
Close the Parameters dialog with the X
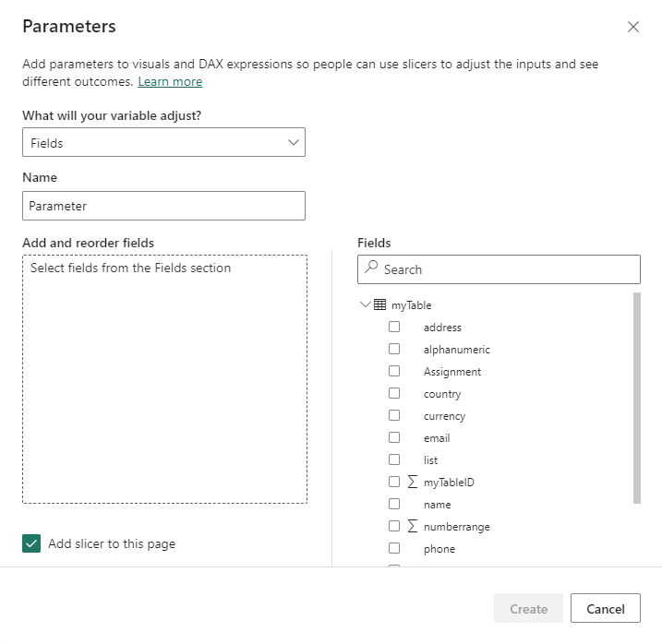[x=633, y=27]
